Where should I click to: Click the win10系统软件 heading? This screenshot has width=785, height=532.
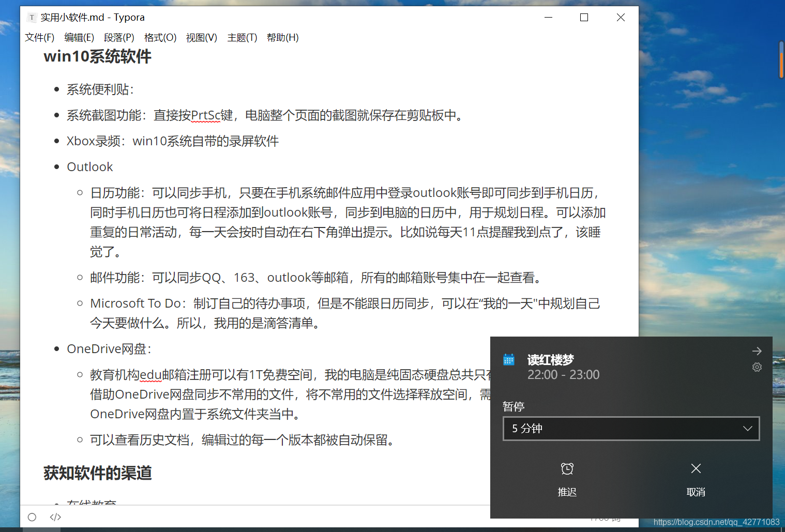point(98,56)
